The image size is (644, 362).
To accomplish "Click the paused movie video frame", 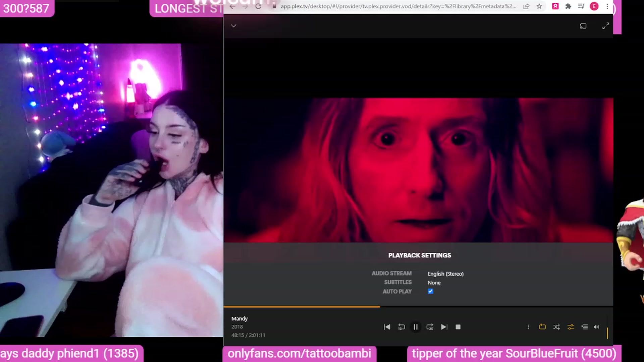I will pyautogui.click(x=419, y=170).
